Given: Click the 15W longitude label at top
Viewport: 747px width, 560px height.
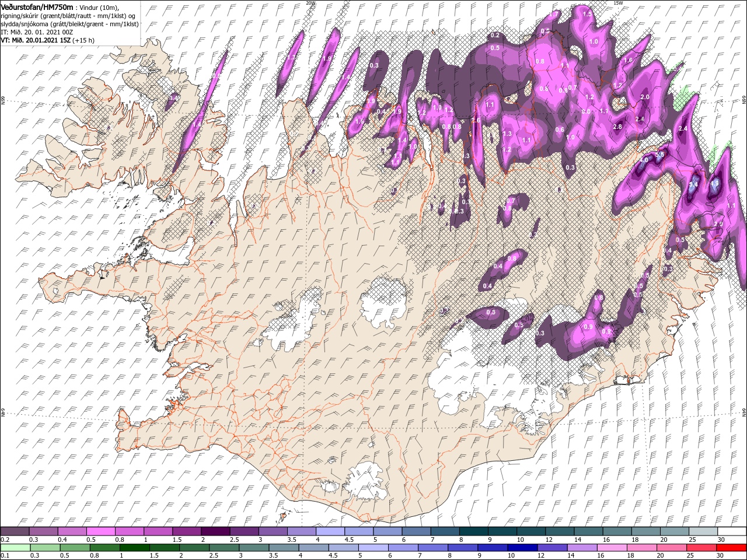Looking at the screenshot, I should click(618, 3).
